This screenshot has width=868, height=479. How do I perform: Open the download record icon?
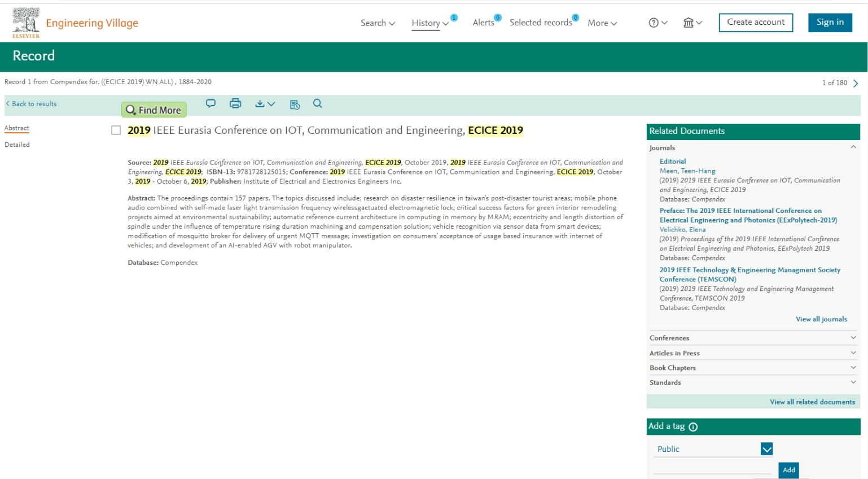(x=265, y=103)
